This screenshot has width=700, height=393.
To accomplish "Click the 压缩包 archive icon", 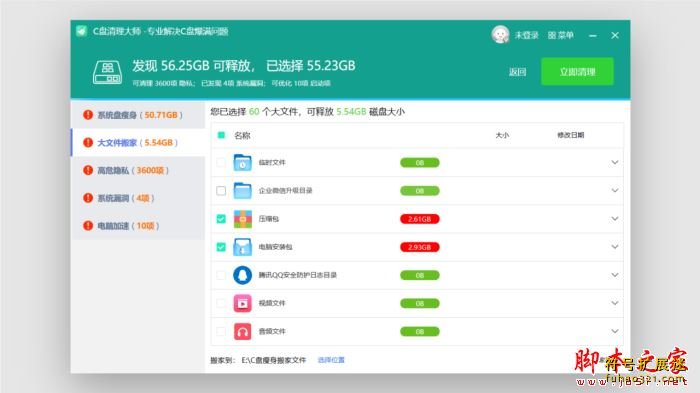I will (x=242, y=219).
